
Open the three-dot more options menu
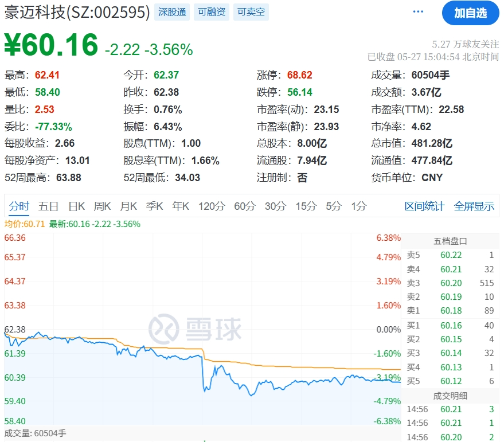[x=418, y=12]
